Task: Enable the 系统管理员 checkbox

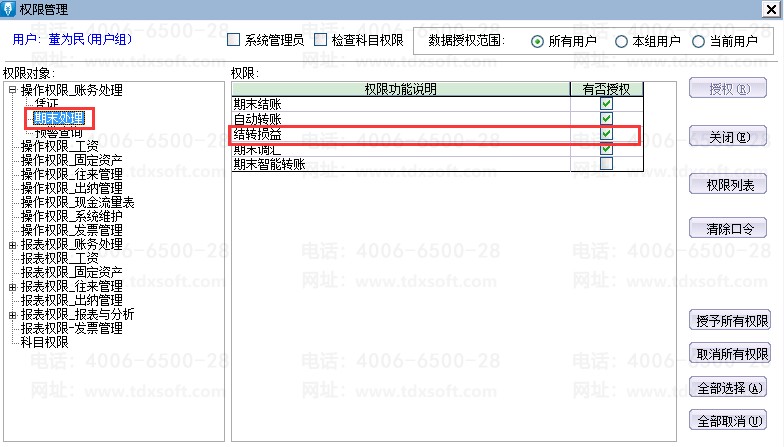Action: pyautogui.click(x=234, y=40)
